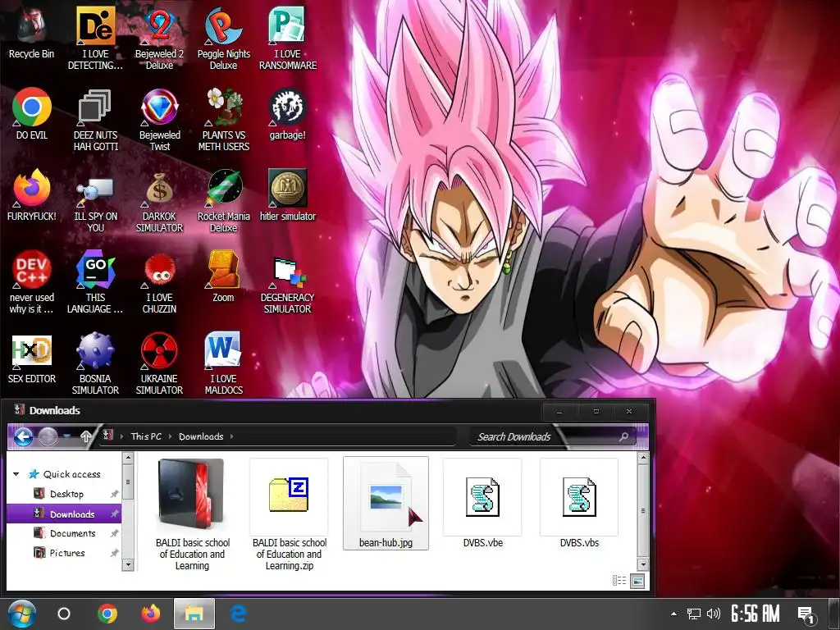Open the volume control in tray

pyautogui.click(x=713, y=614)
